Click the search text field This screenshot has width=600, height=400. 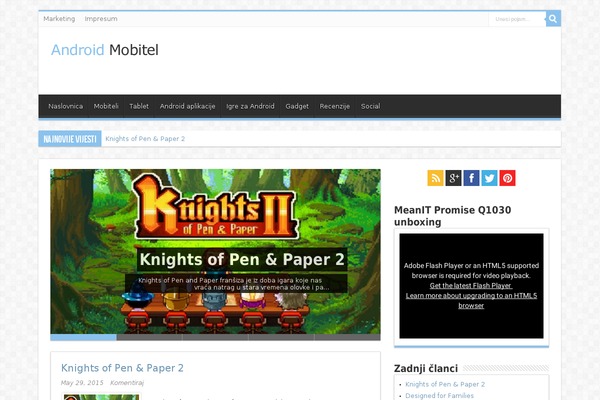517,19
